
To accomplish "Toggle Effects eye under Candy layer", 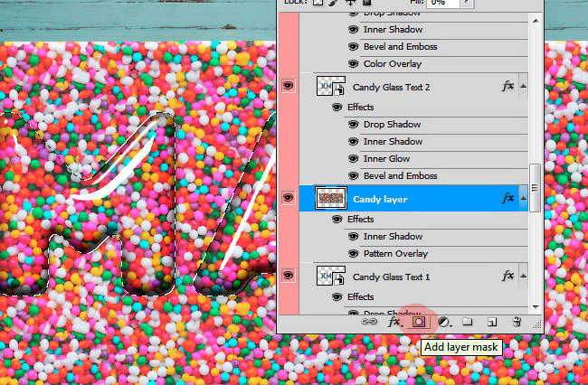I will [337, 219].
